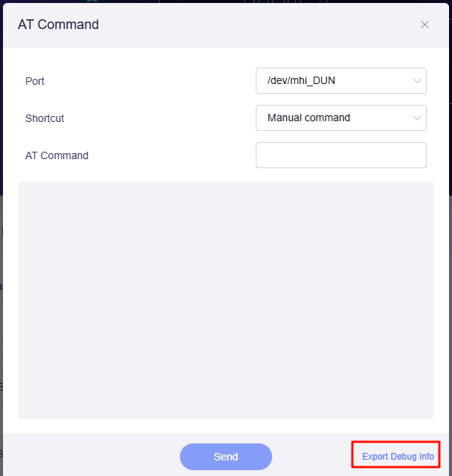This screenshot has width=452, height=476.
Task: Click the AT Command dialog title
Action: point(58,25)
